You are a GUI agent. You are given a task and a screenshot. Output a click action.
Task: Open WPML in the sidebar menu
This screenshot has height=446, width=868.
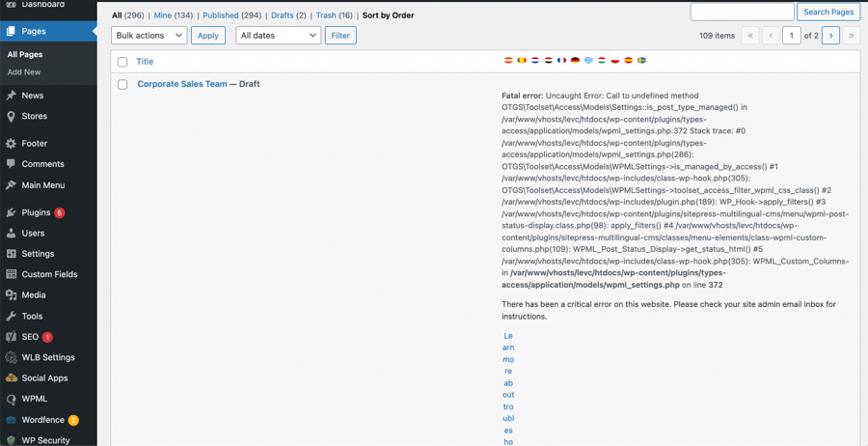pos(35,399)
